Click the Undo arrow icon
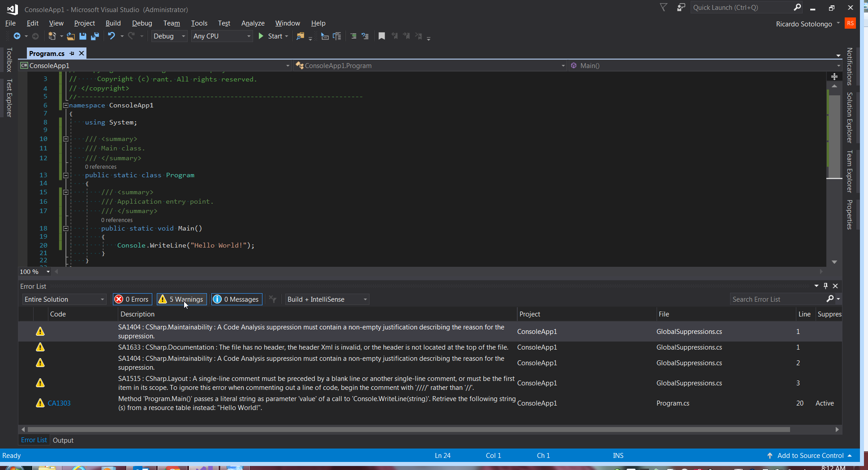 (x=112, y=36)
